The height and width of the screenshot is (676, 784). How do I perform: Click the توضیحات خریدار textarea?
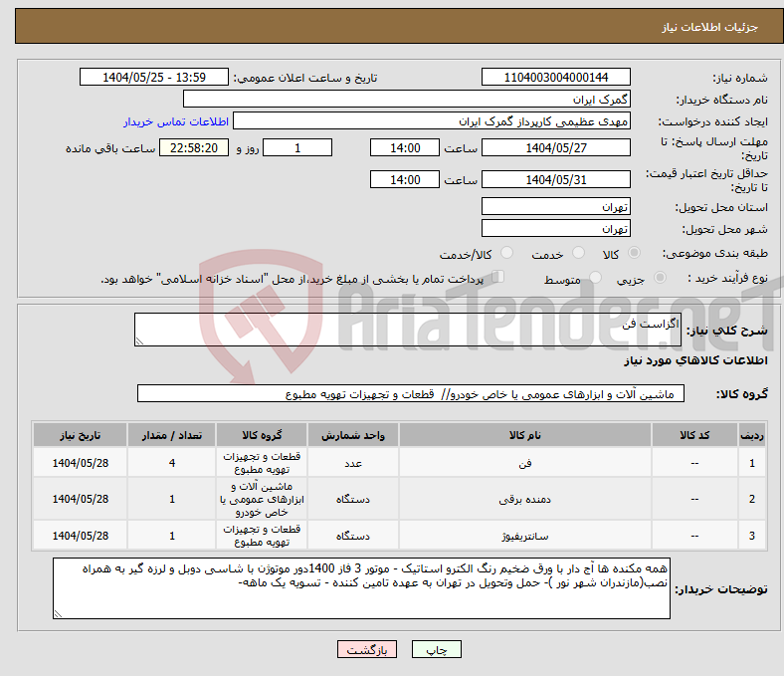tap(361, 588)
